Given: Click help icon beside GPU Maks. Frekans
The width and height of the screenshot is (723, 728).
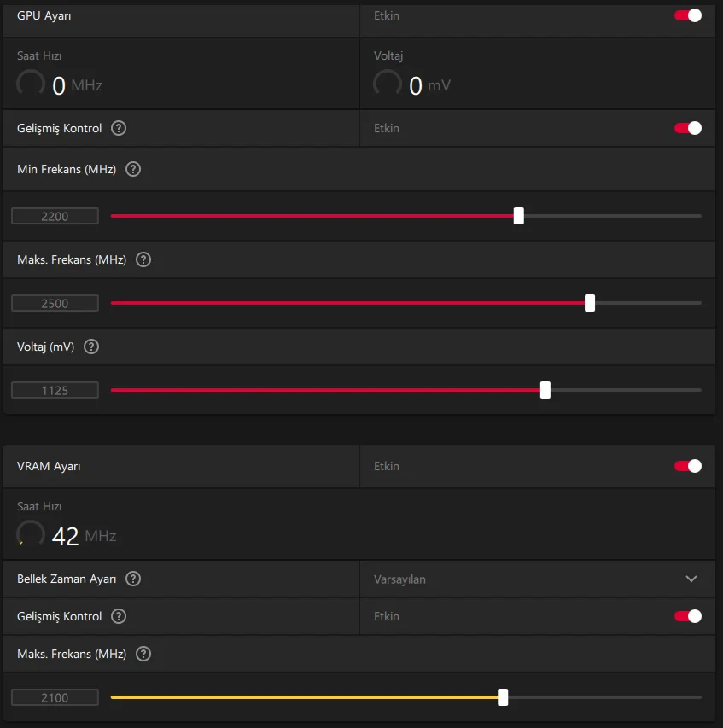Looking at the screenshot, I should pyautogui.click(x=143, y=259).
